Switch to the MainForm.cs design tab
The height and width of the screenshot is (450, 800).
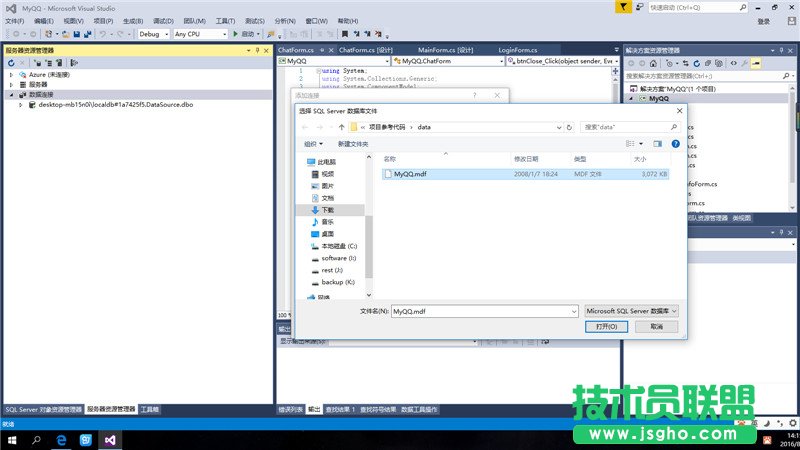445,50
